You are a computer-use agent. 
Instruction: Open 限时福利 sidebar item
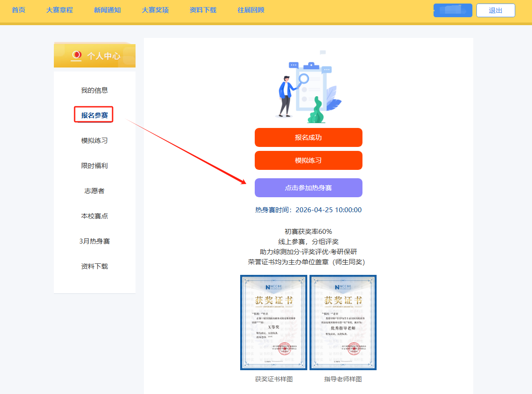(x=94, y=166)
